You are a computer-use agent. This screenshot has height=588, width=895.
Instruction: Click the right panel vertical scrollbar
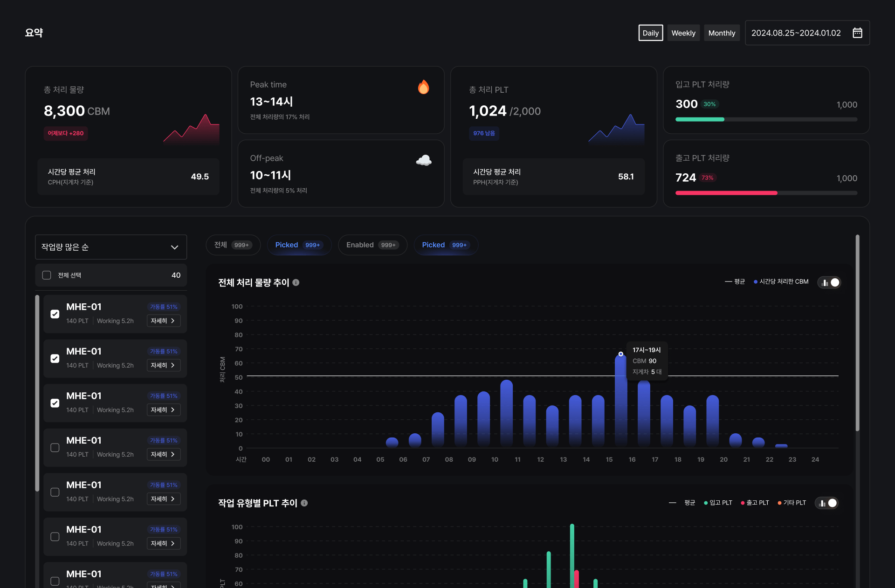(x=857, y=333)
